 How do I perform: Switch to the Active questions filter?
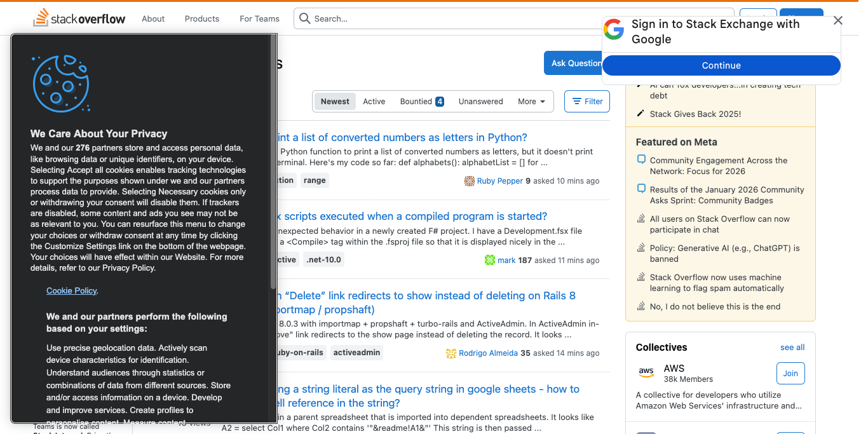[374, 101]
